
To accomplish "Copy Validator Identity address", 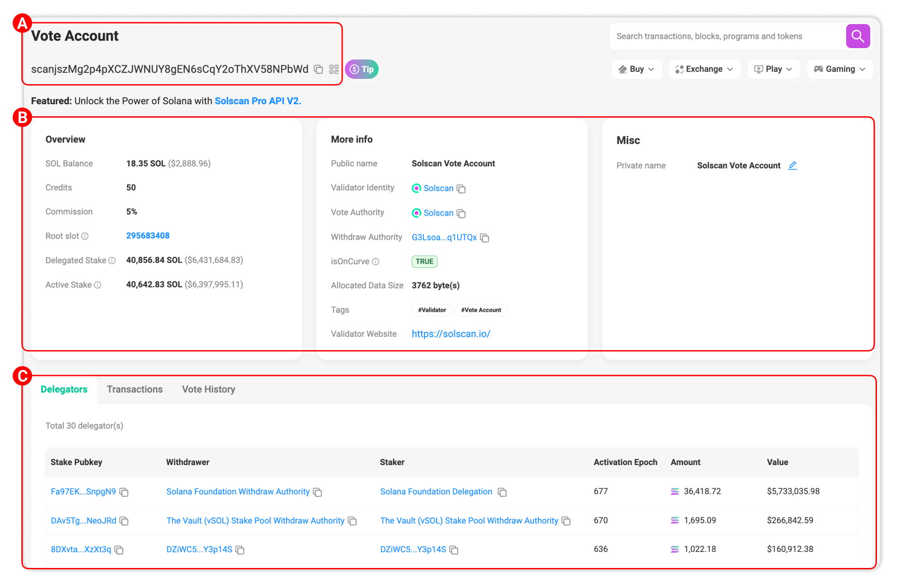I will pyautogui.click(x=461, y=189).
